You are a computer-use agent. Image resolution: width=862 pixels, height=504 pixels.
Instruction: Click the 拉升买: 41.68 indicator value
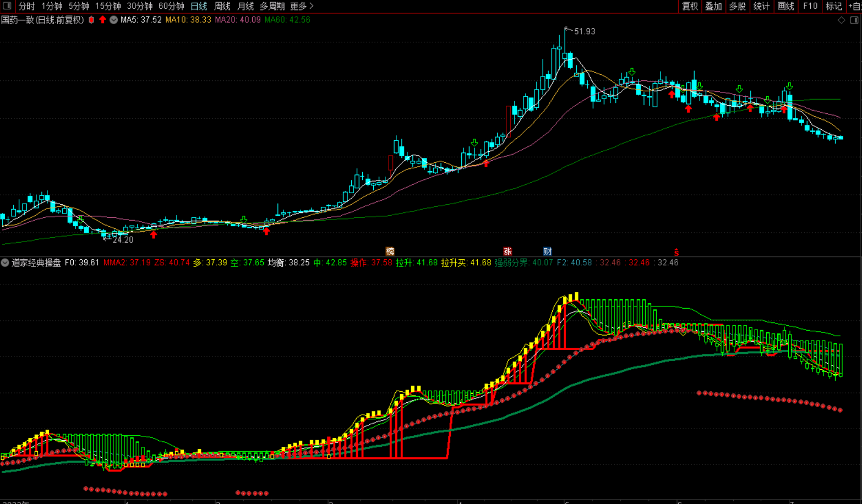[x=466, y=263]
